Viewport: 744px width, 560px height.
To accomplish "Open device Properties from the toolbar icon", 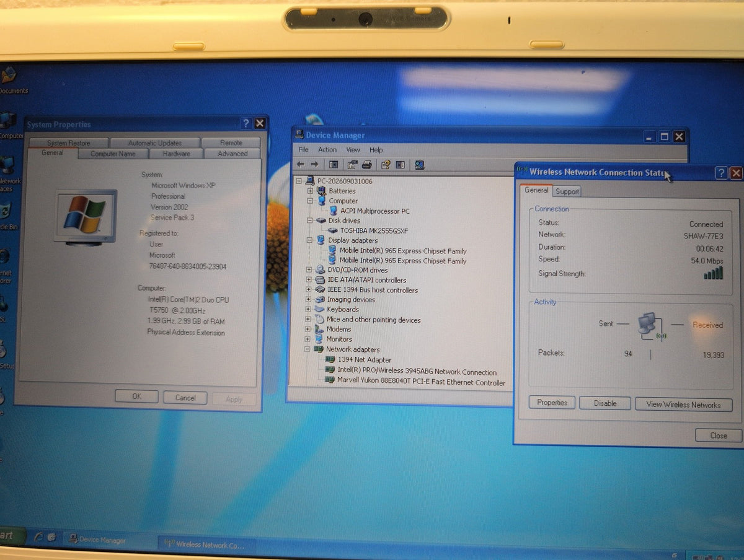I will [353, 165].
